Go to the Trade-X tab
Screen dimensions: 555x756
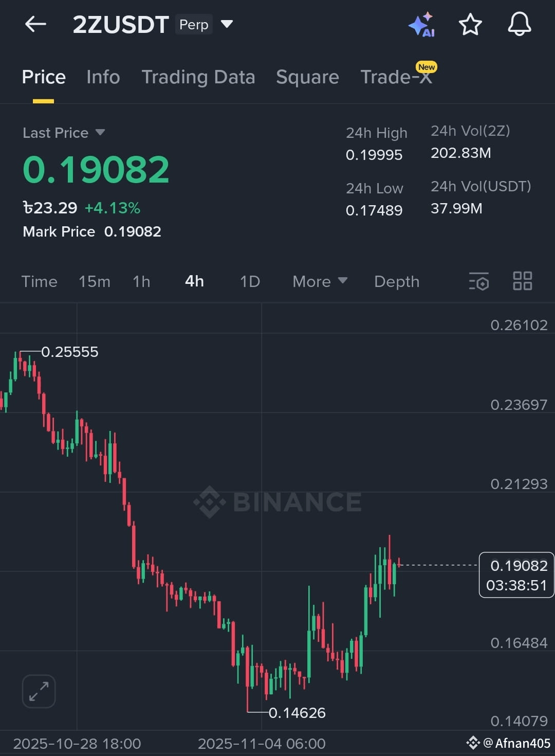pyautogui.click(x=396, y=77)
